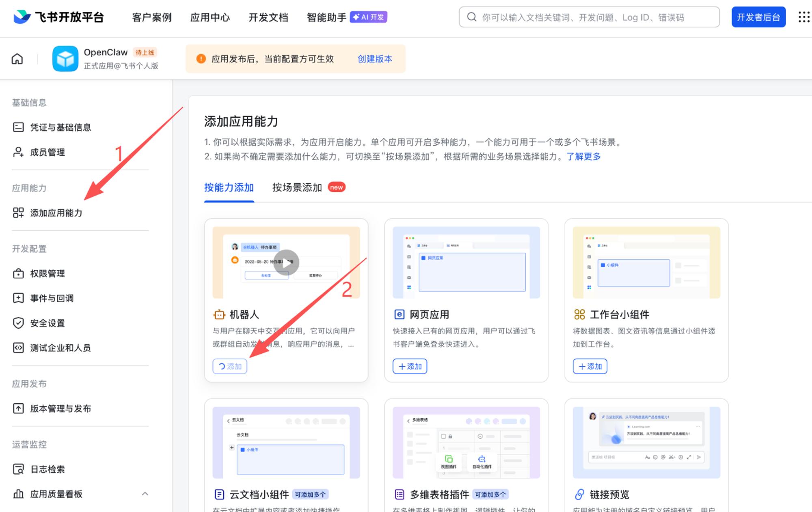Image resolution: width=812 pixels, height=512 pixels.
Task: Open 开发文档 in top navigation
Action: pyautogui.click(x=268, y=17)
